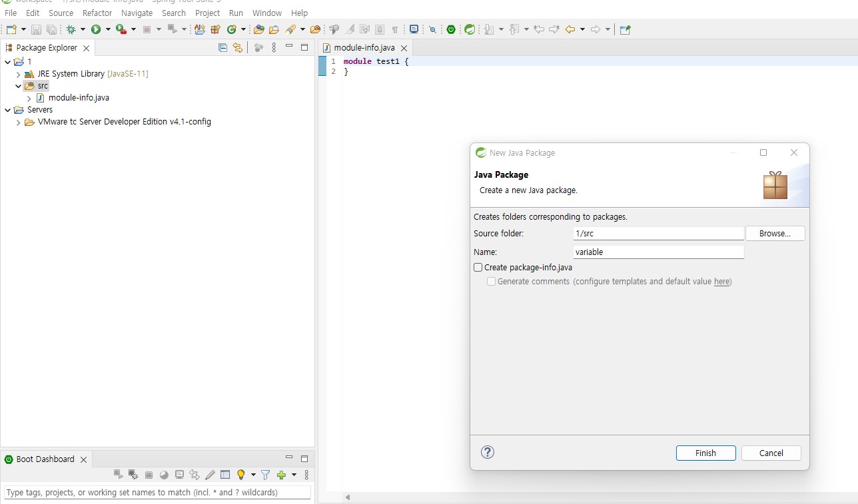Collapse project 1 in Package Explorer

(7, 62)
